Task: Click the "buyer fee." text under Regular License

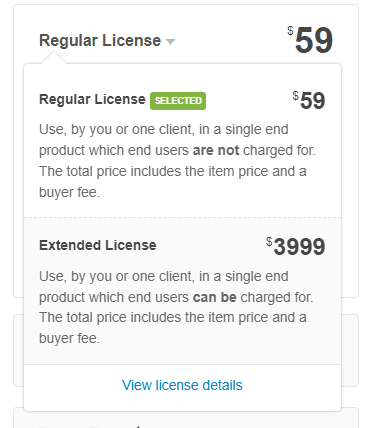Action: pos(69,192)
